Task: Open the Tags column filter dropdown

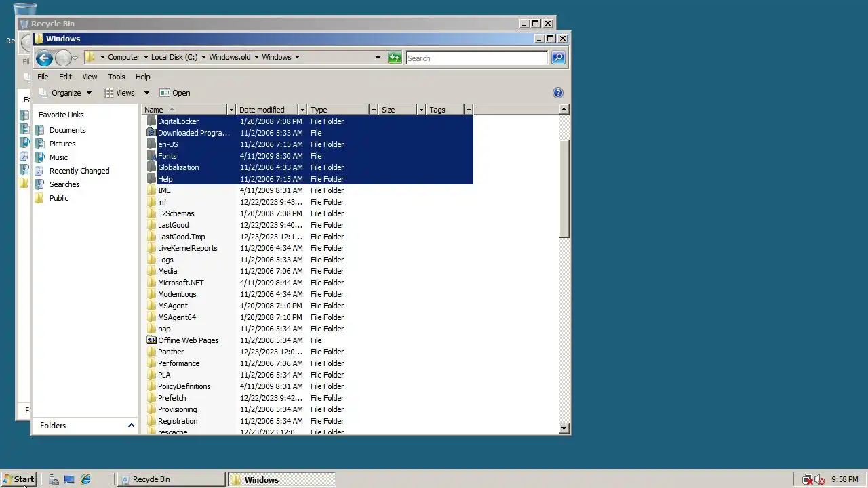Action: pos(469,110)
